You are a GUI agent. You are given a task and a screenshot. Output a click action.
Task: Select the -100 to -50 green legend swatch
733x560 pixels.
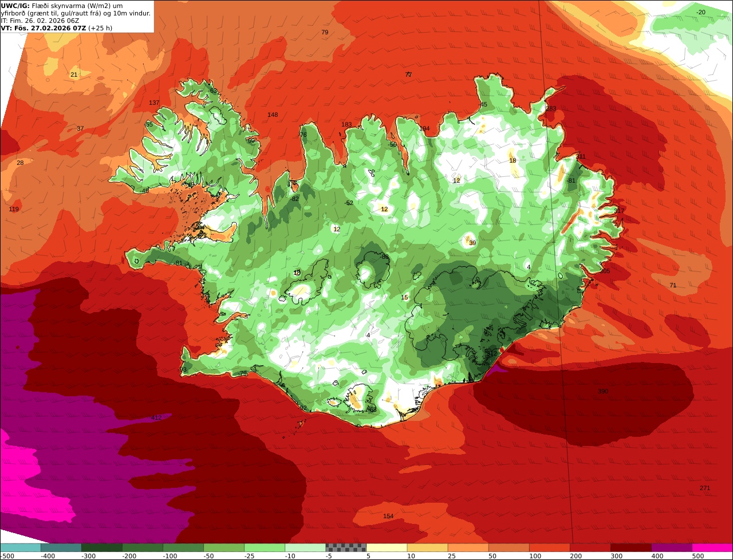click(183, 547)
